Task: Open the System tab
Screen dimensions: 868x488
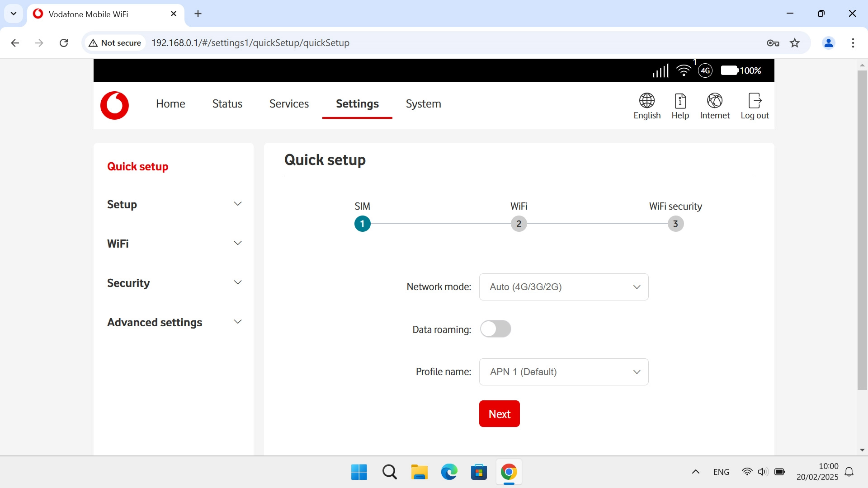Action: pos(423,104)
